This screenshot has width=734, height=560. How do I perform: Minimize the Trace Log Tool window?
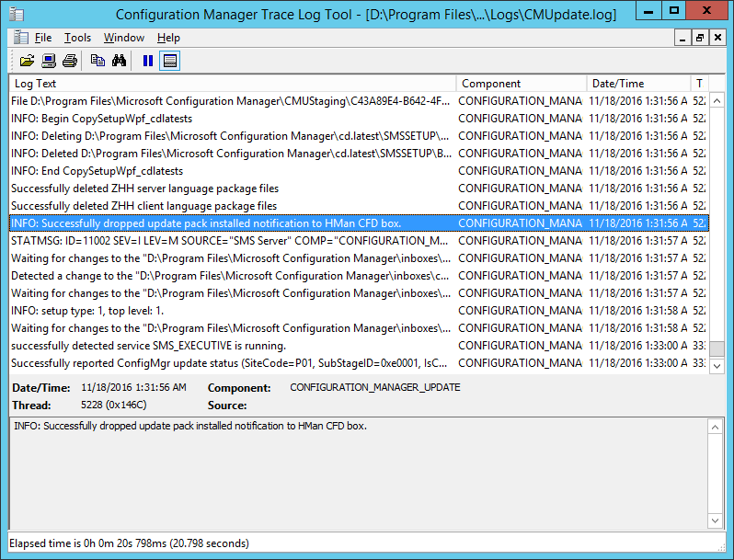click(648, 11)
